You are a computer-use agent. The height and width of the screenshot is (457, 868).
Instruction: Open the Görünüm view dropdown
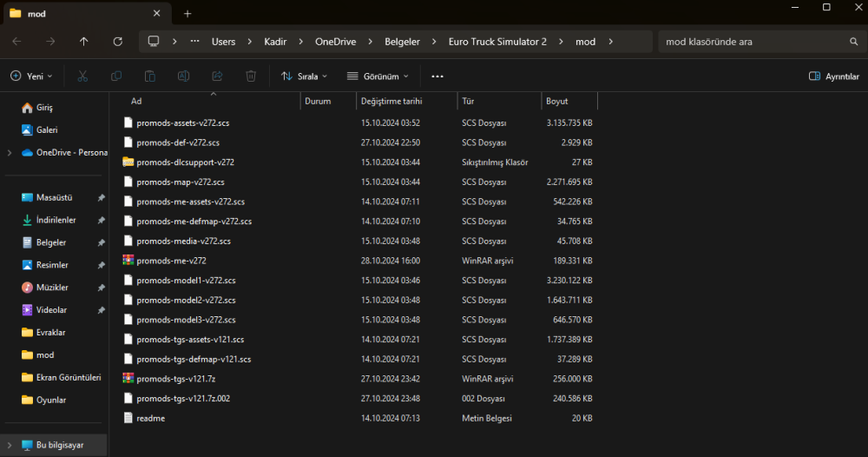click(x=377, y=76)
